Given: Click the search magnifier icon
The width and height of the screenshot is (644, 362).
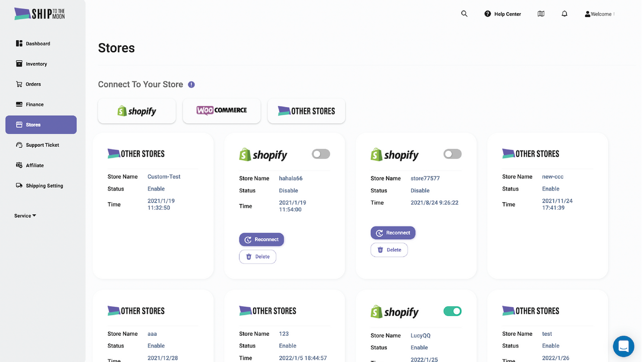Looking at the screenshot, I should (x=464, y=14).
